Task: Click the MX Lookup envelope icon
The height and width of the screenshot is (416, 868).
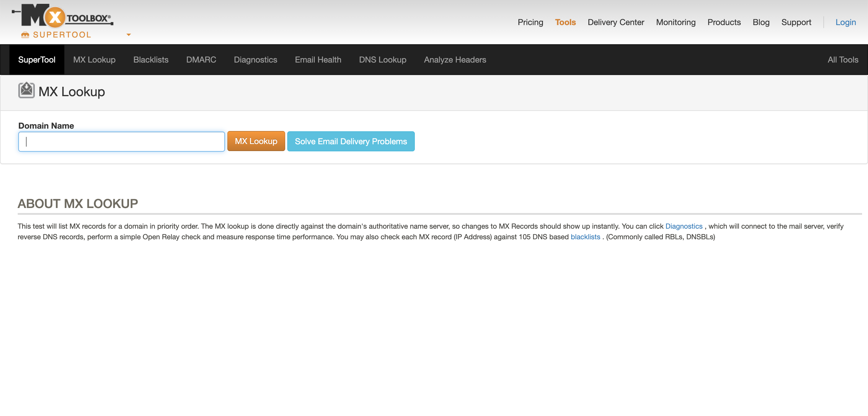Action: coord(27,90)
